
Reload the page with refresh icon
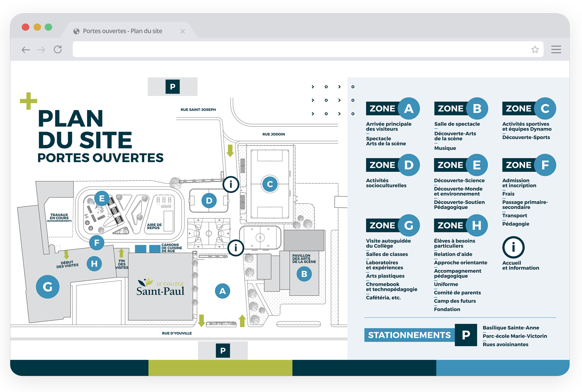coord(58,49)
